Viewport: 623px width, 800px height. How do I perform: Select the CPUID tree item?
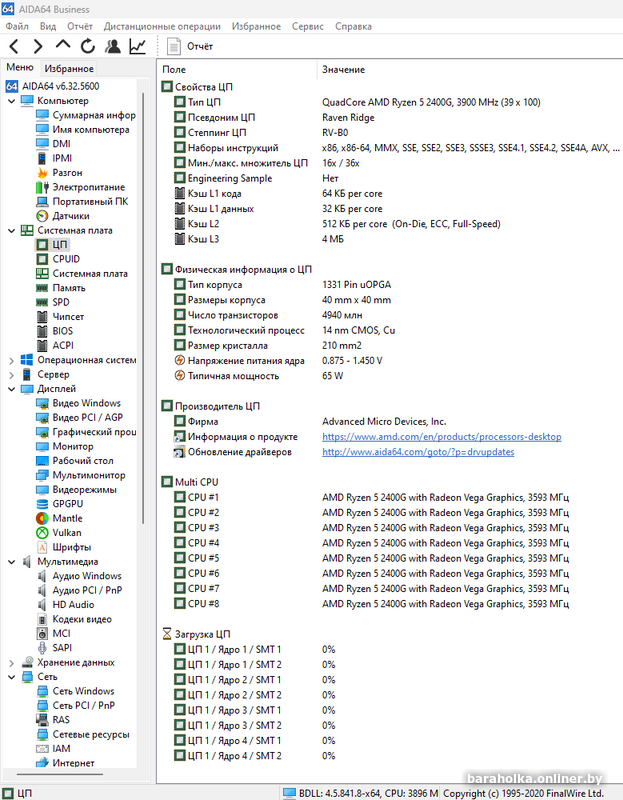pos(58,259)
